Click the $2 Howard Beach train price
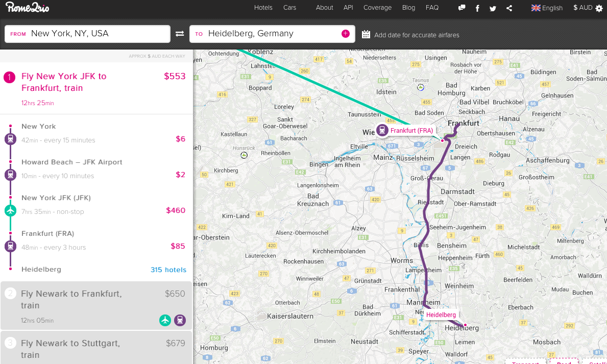This screenshot has height=364, width=607. [x=180, y=175]
